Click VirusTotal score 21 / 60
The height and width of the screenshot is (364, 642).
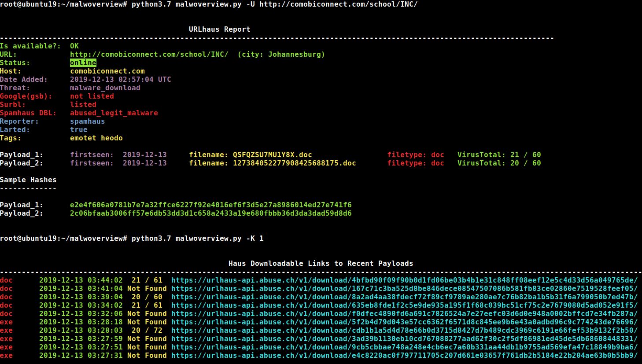coord(526,155)
